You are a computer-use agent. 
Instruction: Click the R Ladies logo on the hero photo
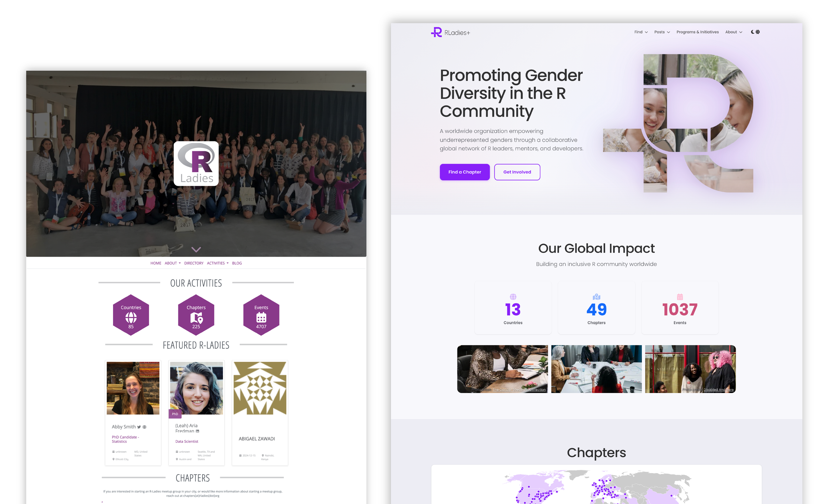click(x=196, y=164)
